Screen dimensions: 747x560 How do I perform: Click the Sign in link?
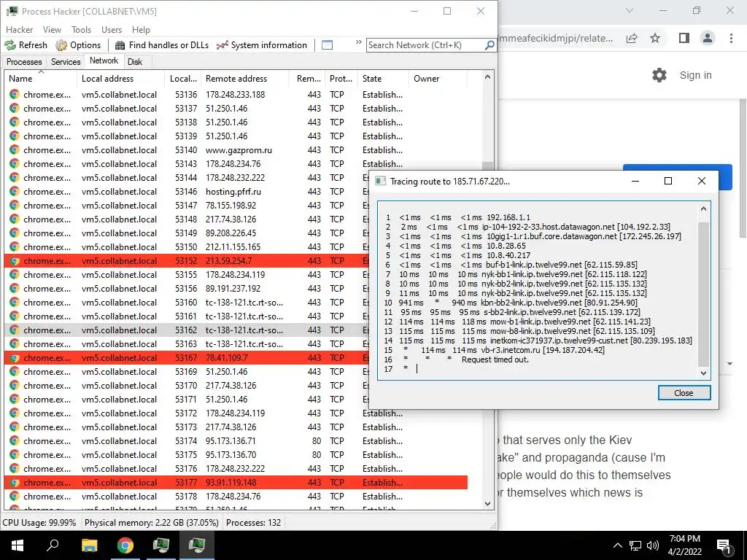coord(695,75)
